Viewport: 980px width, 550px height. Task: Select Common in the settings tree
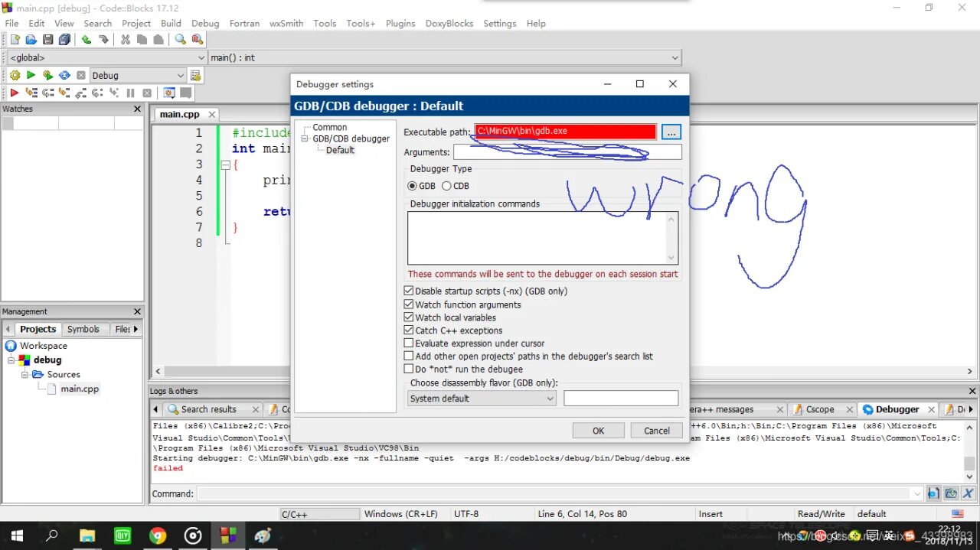[x=329, y=127]
